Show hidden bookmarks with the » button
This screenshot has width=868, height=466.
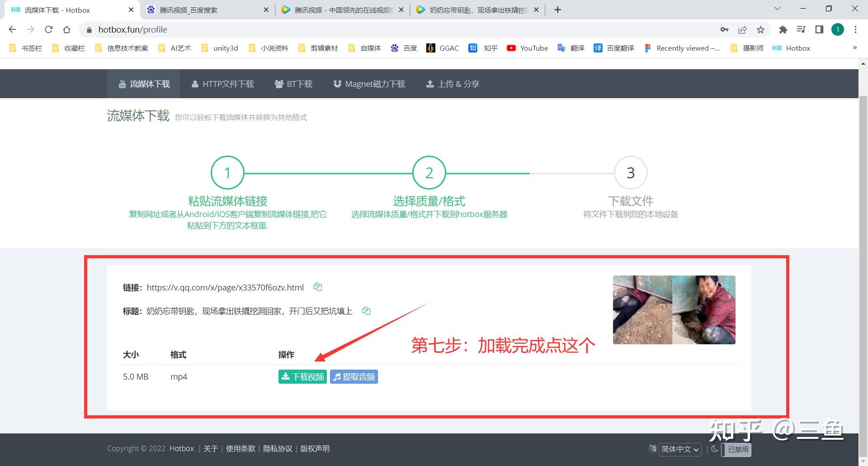tap(854, 48)
